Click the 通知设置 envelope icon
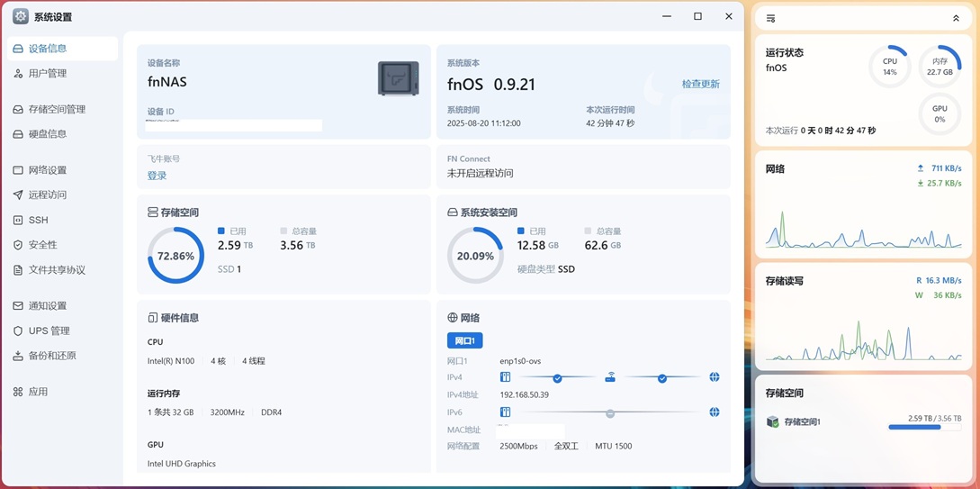The width and height of the screenshot is (980, 489). click(x=17, y=306)
